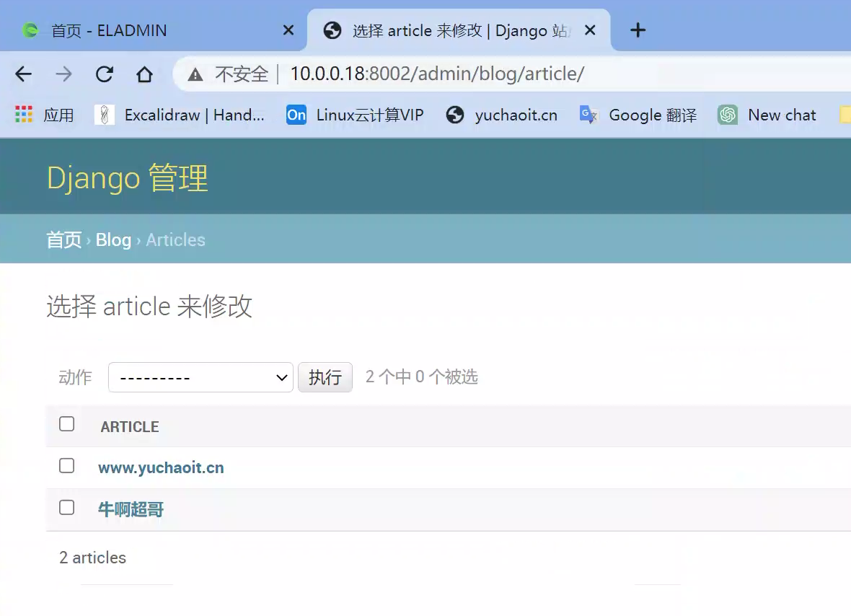Click the browser back arrow
Viewport: 851px width, 616px height.
pos(24,74)
